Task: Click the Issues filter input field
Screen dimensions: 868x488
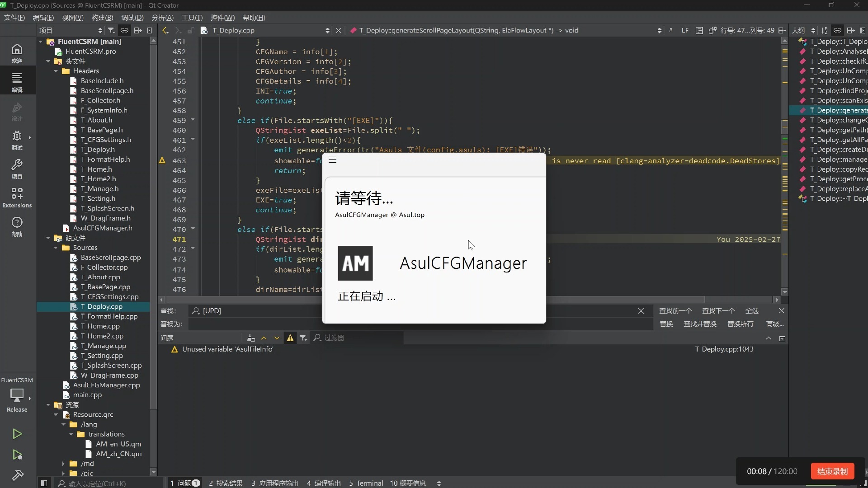Action: click(x=357, y=338)
